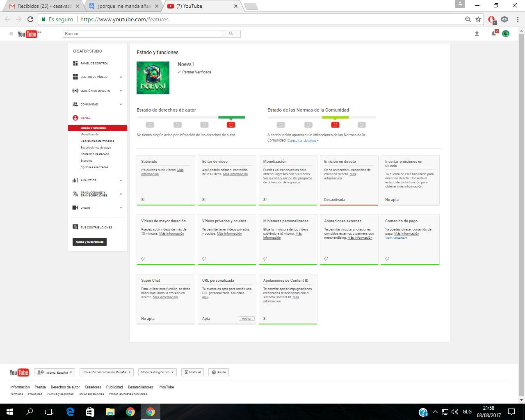The width and height of the screenshot is (525, 420).
Task: Open the account avatar menu
Action: [506, 34]
